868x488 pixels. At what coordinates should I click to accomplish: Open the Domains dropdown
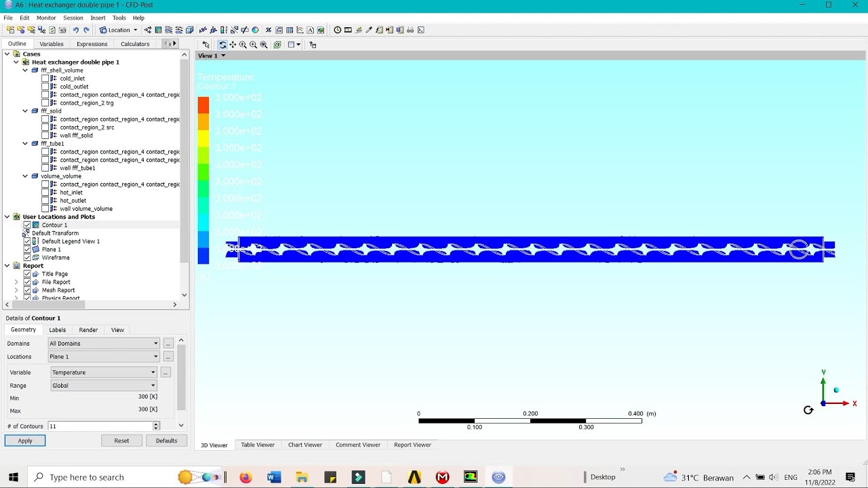click(x=104, y=344)
